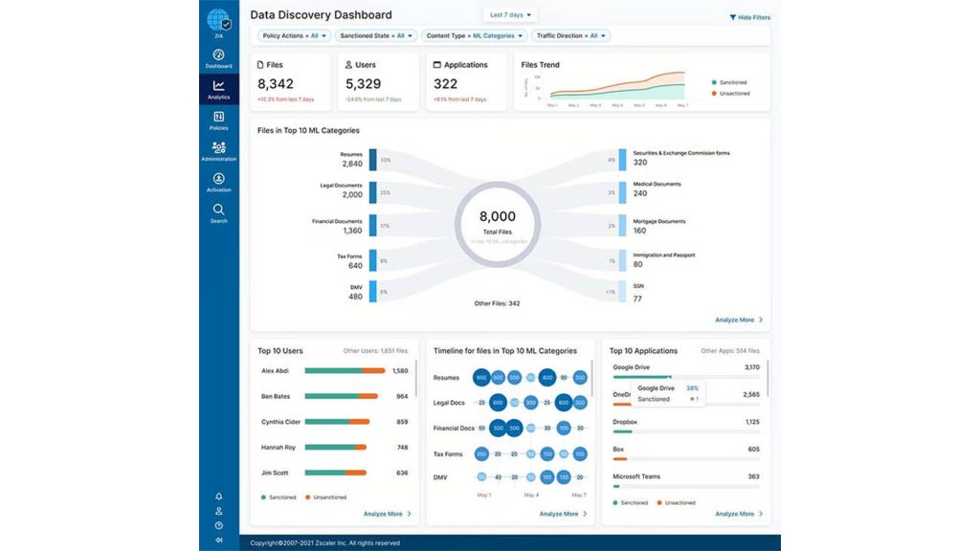Click first 600 bubble in Legal Docs row

click(498, 403)
